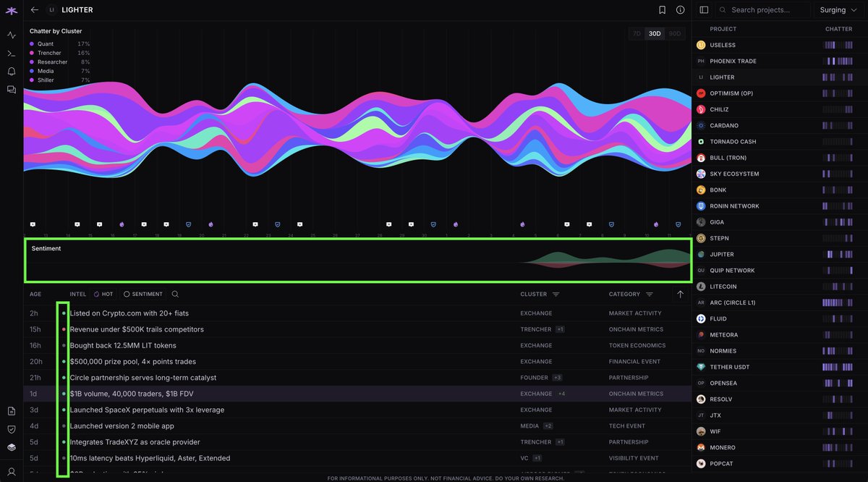Click the Media legend color dot

click(x=32, y=71)
